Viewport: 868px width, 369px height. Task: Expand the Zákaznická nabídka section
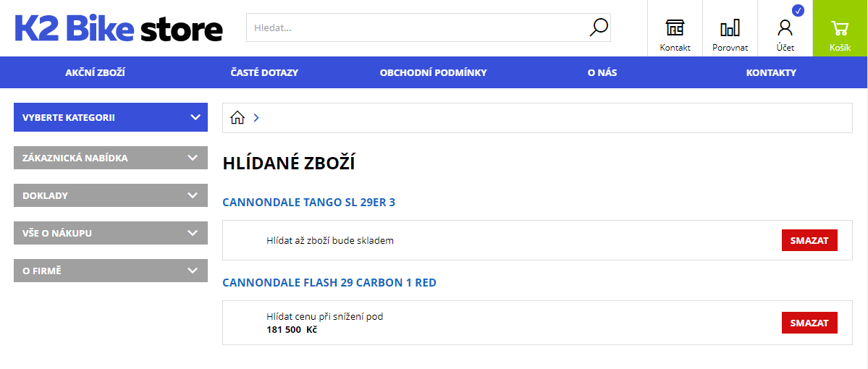[111, 158]
